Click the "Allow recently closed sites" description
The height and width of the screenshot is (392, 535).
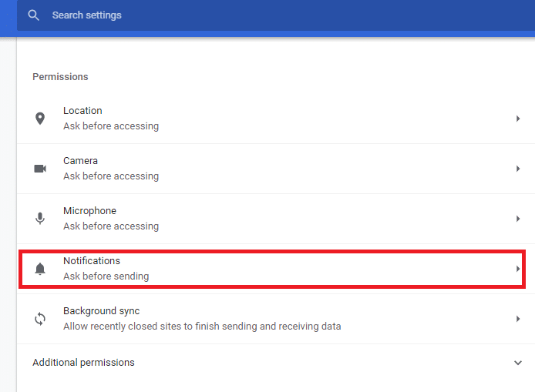pyautogui.click(x=202, y=327)
